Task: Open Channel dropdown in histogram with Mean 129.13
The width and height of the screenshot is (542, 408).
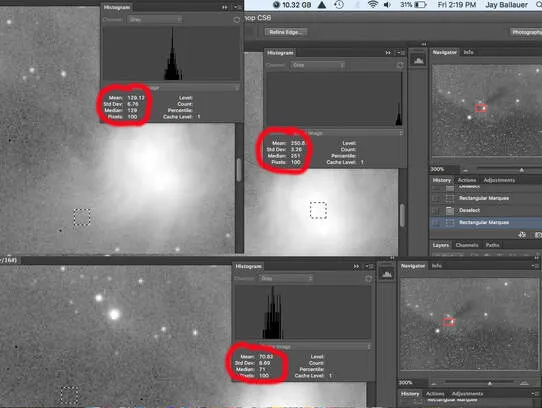Action: point(155,20)
